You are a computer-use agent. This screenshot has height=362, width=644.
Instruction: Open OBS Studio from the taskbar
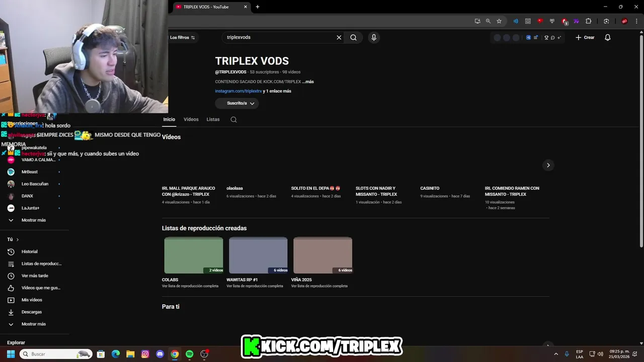click(x=204, y=354)
